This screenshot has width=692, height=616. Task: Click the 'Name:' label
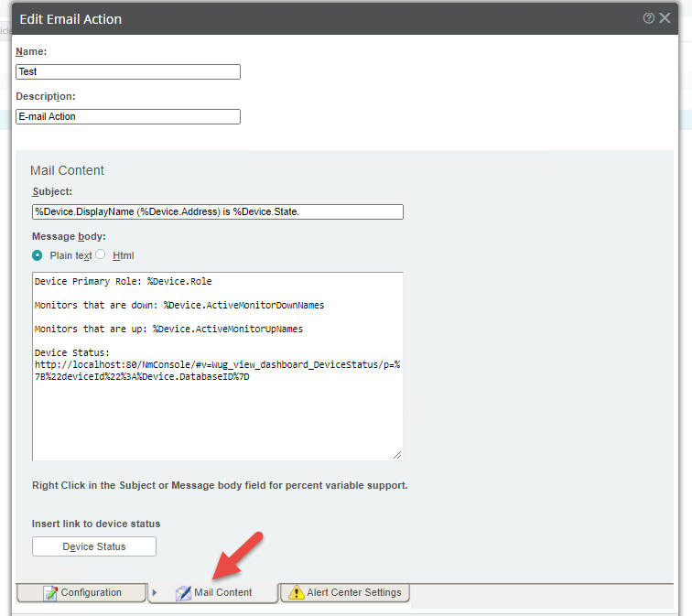coord(31,51)
